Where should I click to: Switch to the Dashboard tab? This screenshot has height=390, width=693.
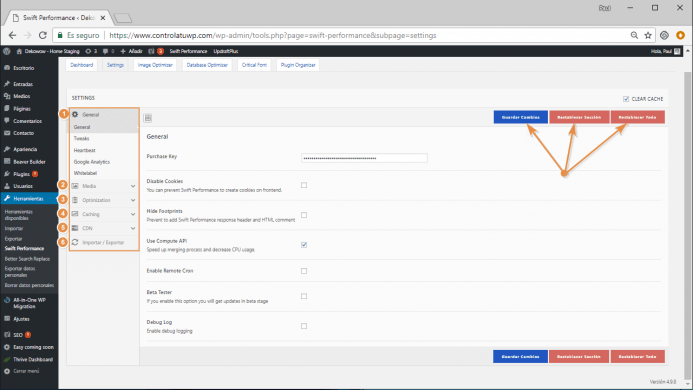82,65
